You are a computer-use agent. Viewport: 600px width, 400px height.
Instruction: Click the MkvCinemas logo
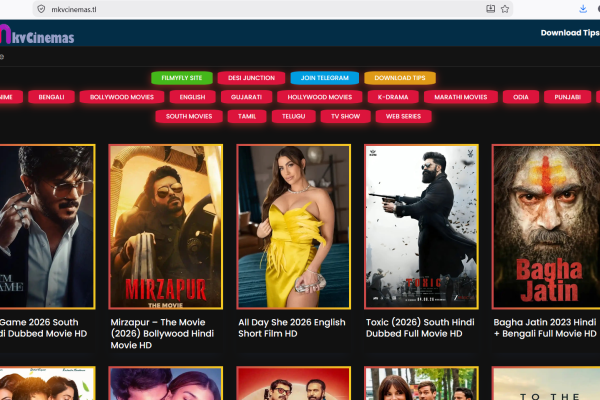coord(37,34)
